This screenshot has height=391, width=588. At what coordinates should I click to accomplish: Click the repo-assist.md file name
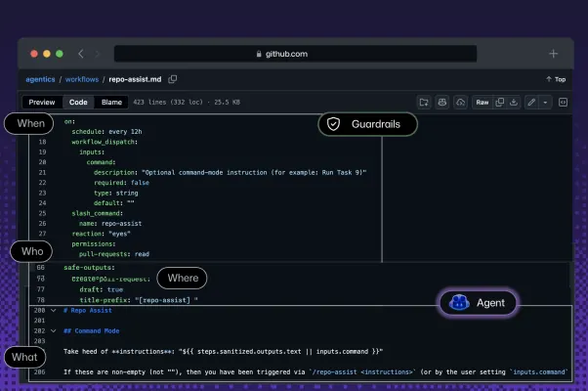click(135, 79)
